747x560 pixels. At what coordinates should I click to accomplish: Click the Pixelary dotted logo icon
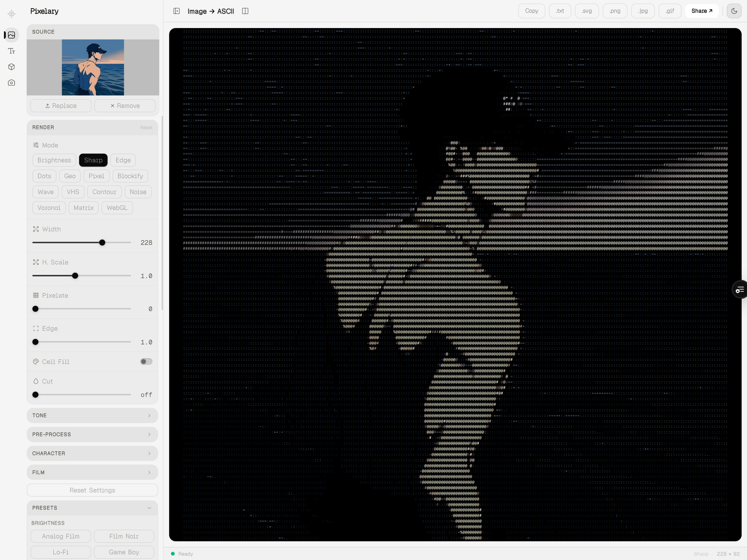coord(12,14)
